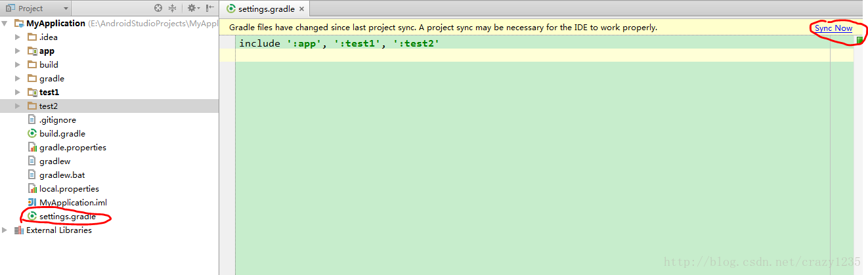Select the test1 module folder
Screen dimensions: 868x275
[x=49, y=92]
